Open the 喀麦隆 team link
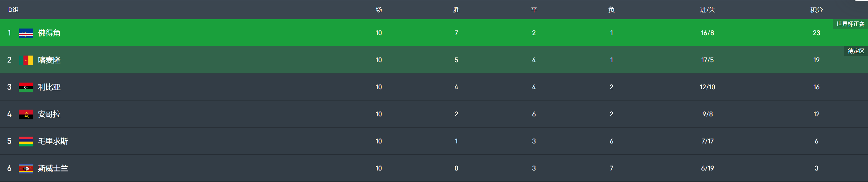 tap(49, 60)
